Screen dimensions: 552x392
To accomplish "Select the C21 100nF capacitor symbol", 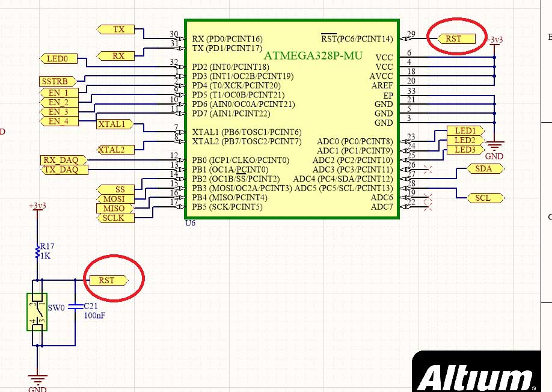I will 74,307.
